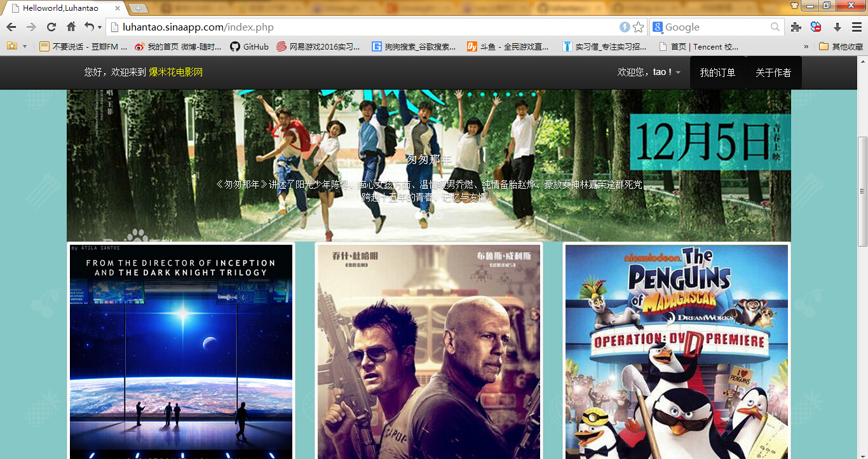Click the Google search input box
This screenshot has height=459, width=868.
pos(716,27)
